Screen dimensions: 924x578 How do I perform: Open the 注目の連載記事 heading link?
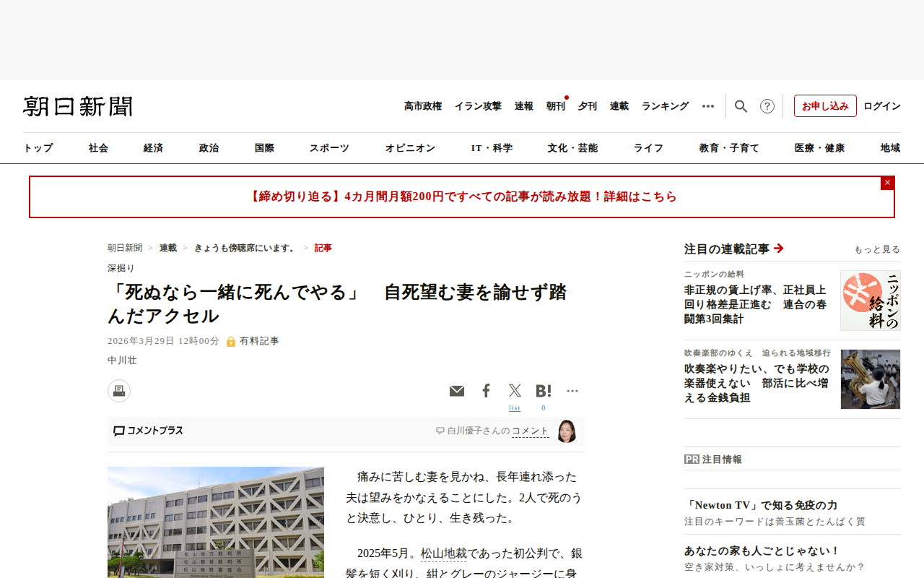(727, 249)
